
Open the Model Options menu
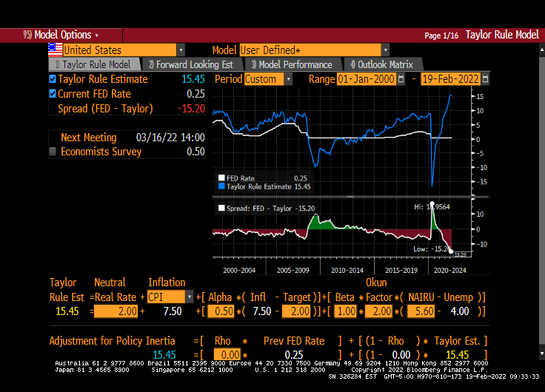(x=61, y=35)
